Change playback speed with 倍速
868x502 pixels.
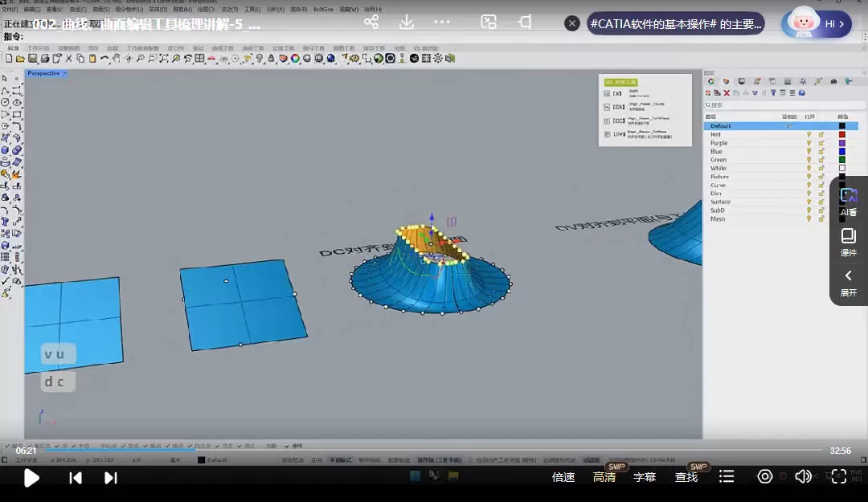tap(563, 477)
